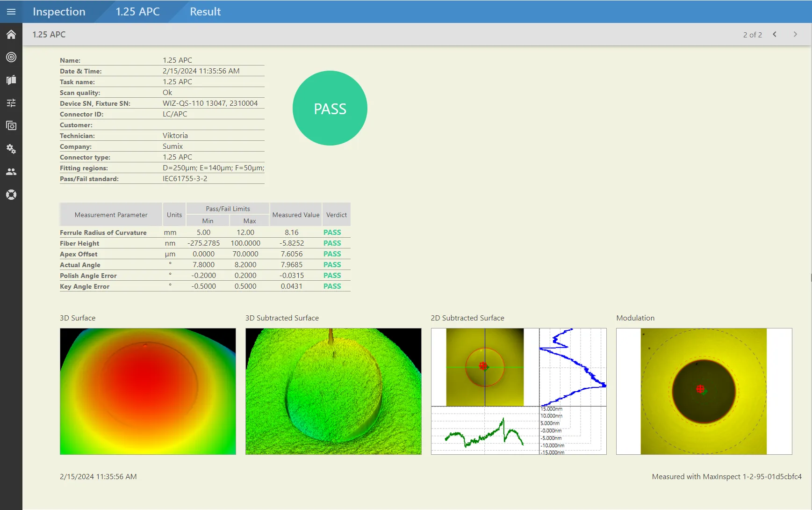Toggle the hamburger menu open

coord(11,12)
